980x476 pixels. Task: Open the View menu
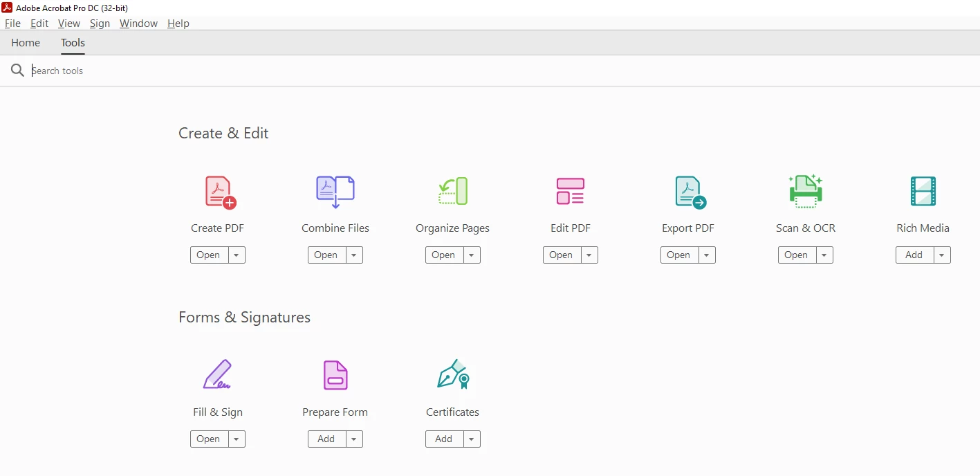tap(69, 24)
